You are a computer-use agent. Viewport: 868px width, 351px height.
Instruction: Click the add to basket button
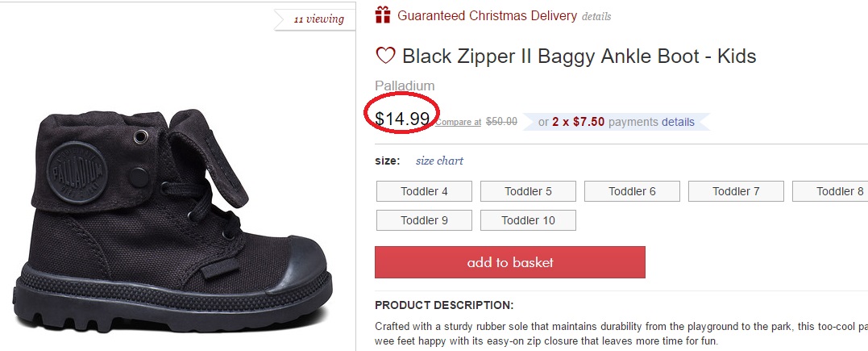[510, 262]
